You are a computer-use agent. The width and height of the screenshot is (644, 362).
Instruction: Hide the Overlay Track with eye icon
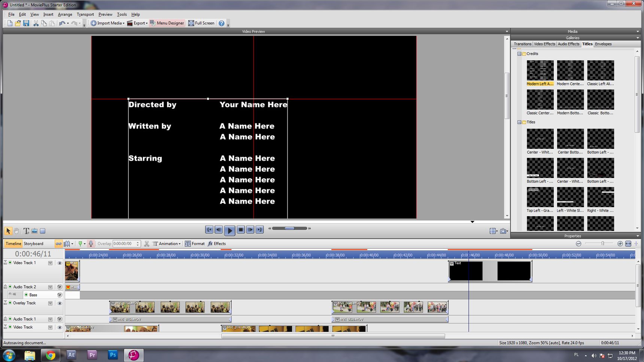60,303
